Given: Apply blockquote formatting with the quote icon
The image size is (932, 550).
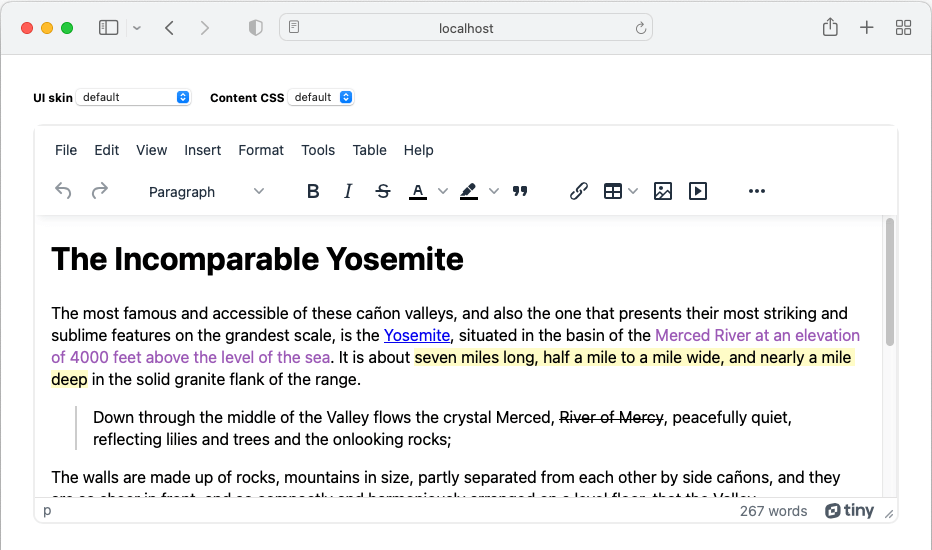Looking at the screenshot, I should pos(520,191).
